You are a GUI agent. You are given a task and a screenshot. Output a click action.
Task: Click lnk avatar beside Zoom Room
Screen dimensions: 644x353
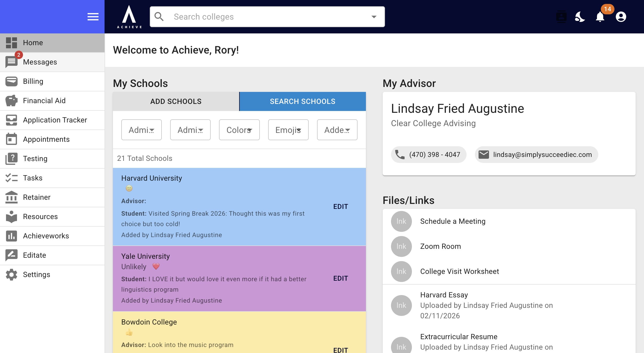click(401, 246)
